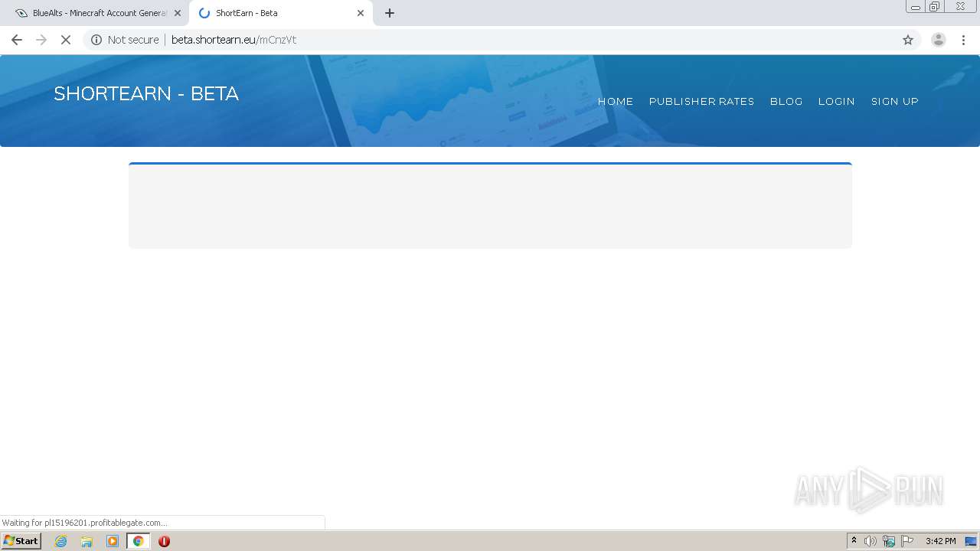Open Windows Explorer folder in taskbar
This screenshot has width=980, height=551.
87,541
